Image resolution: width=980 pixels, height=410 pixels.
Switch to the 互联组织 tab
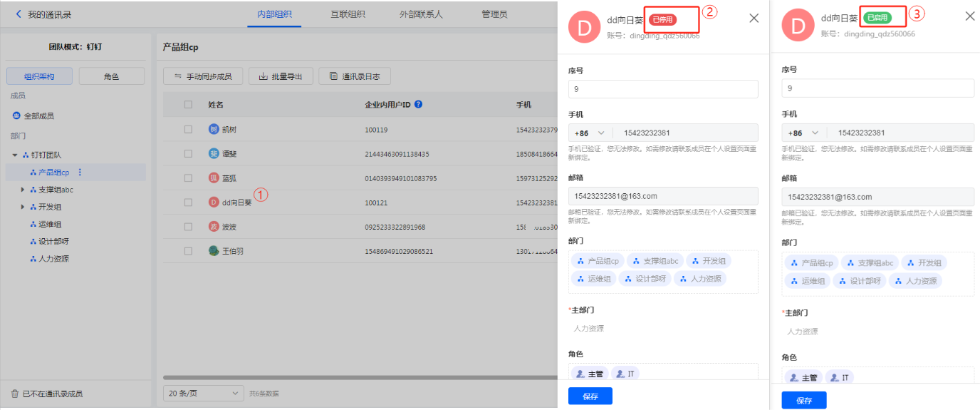[x=348, y=14]
